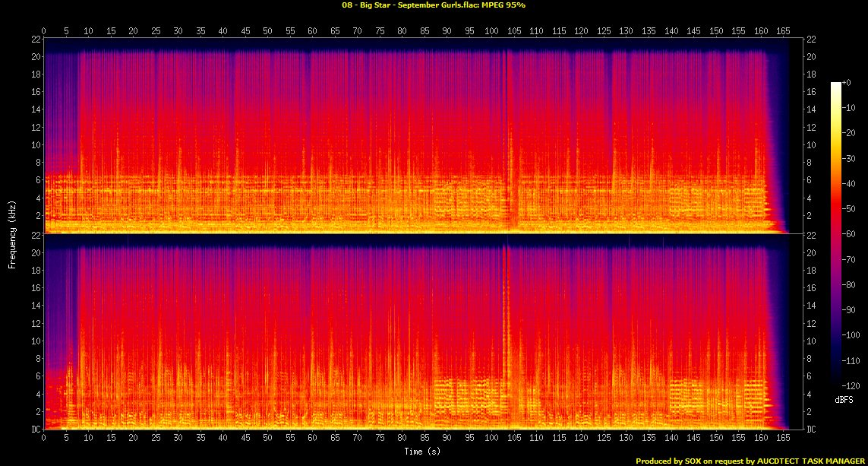The height and width of the screenshot is (466, 868).
Task: Select the +0 mark on dBFS scale
Action: [847, 82]
